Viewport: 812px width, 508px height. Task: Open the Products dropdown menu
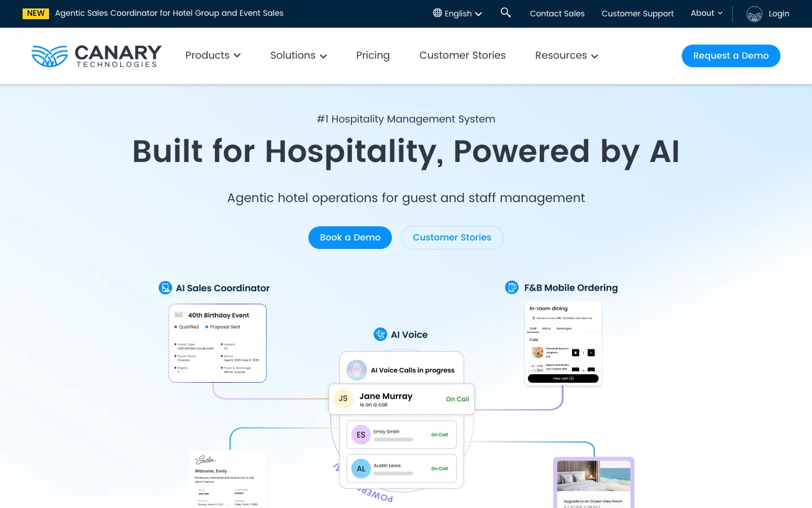tap(213, 55)
